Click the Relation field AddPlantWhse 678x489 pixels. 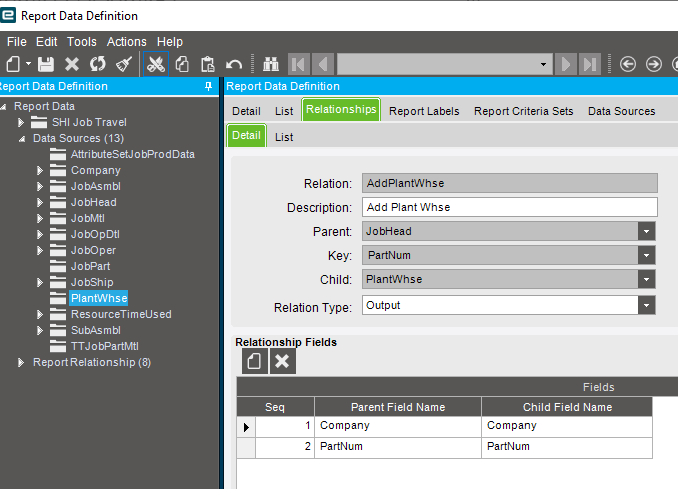[510, 183]
